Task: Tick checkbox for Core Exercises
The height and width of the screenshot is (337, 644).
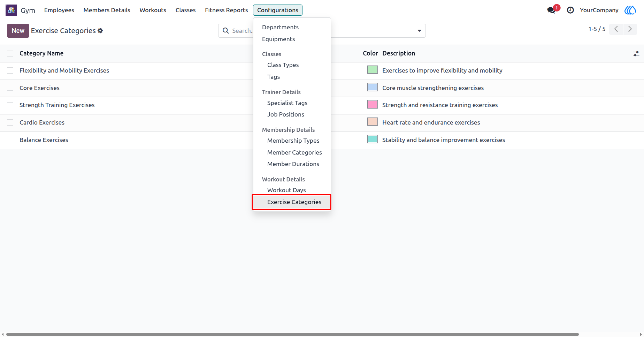Action: click(10, 88)
